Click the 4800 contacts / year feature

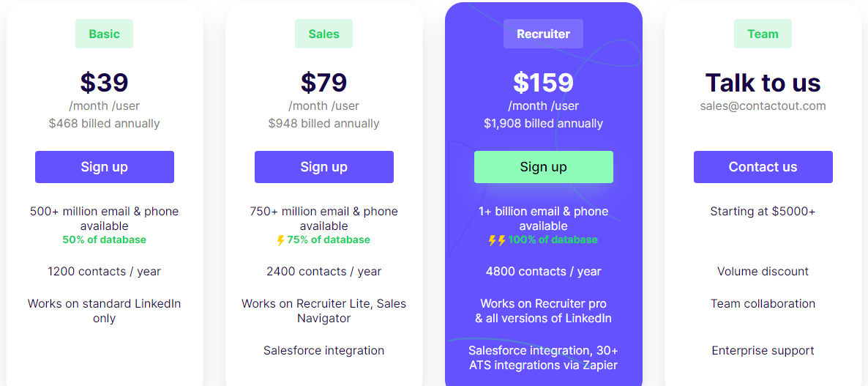point(544,271)
